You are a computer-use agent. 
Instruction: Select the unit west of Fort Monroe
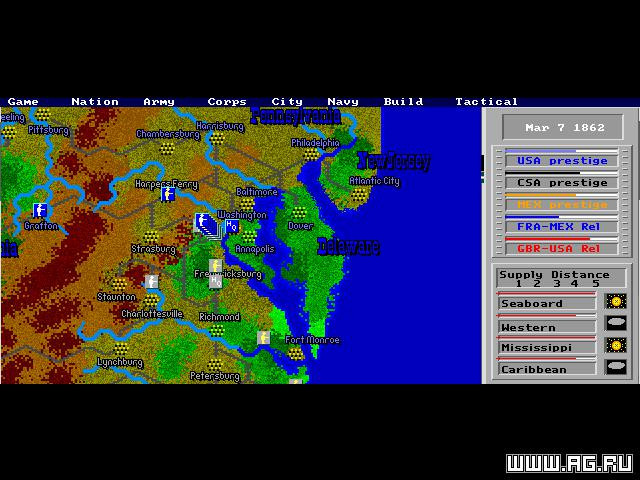coord(264,338)
